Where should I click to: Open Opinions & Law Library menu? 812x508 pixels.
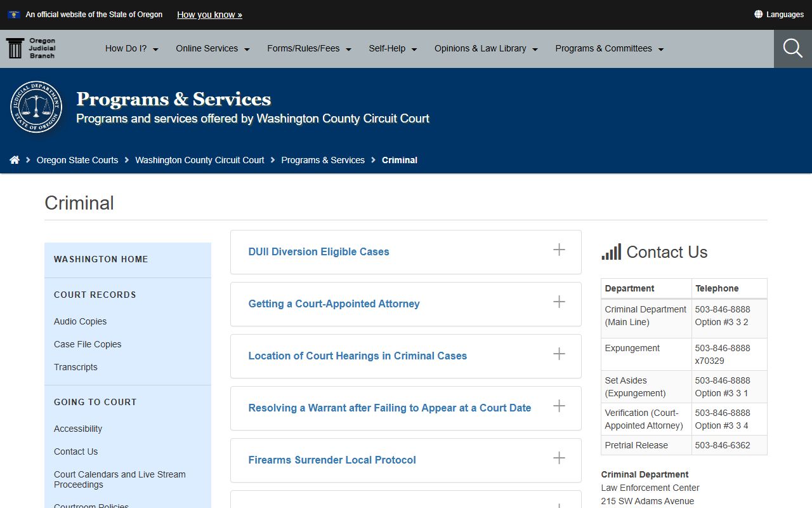(487, 48)
